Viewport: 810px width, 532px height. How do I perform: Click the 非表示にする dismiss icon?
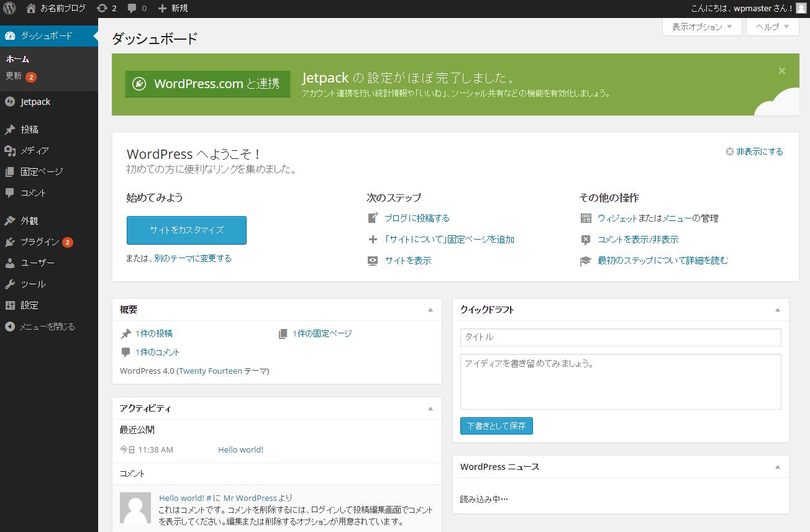pos(730,151)
